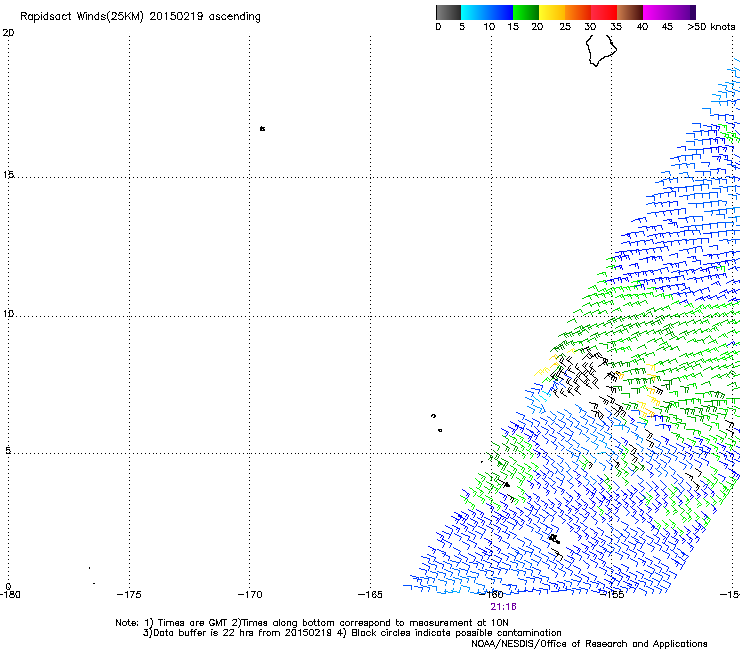
Task: Click the 20 latitude axis label
Action: pyautogui.click(x=8, y=33)
